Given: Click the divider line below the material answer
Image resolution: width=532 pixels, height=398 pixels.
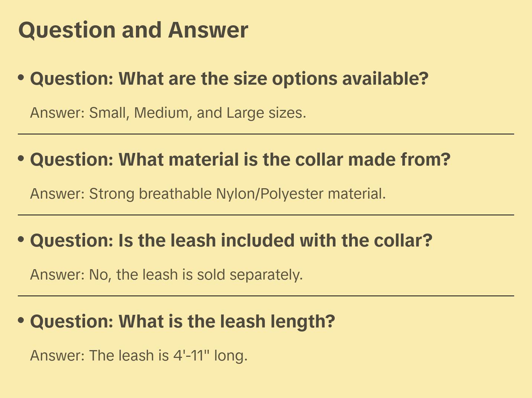Looking at the screenshot, I should [266, 215].
